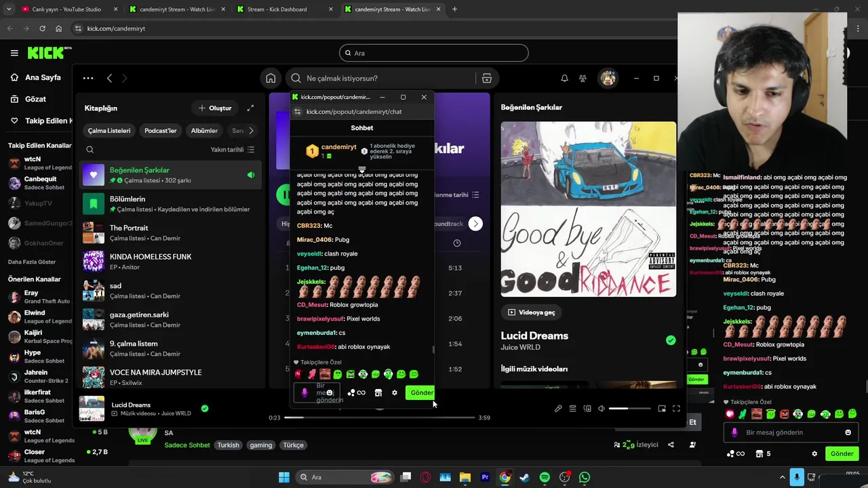868x488 pixels.
Task: Open Kick shop icon in popout chat
Action: pos(378,392)
